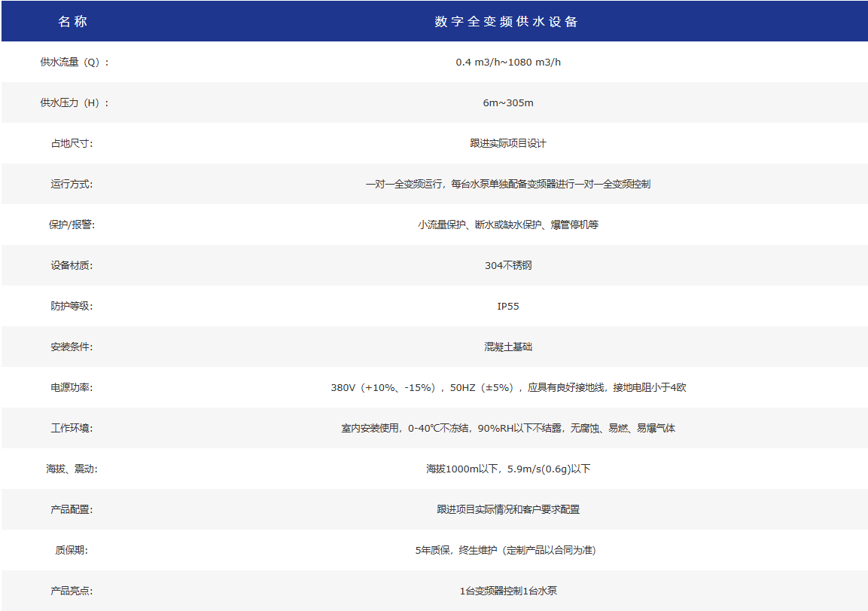Select the 1台变频器控制1台水泵 text

[508, 591]
